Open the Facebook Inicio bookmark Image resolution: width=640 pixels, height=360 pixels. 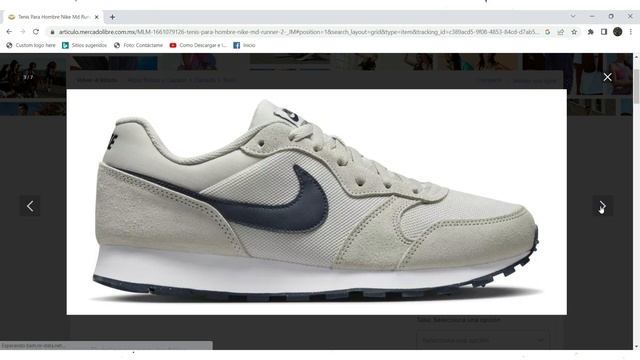click(244, 45)
